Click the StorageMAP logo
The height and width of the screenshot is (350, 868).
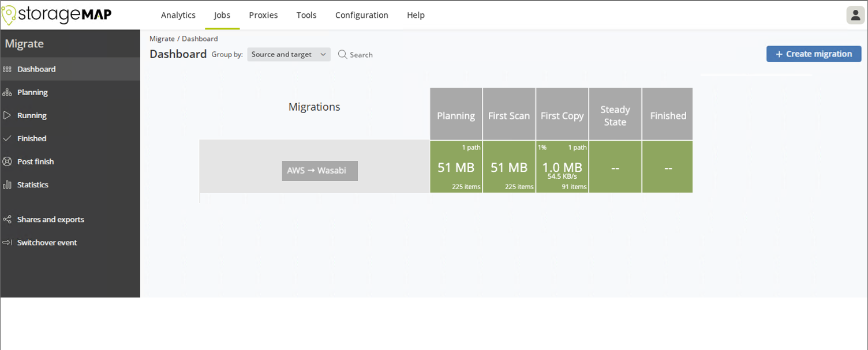tap(57, 15)
